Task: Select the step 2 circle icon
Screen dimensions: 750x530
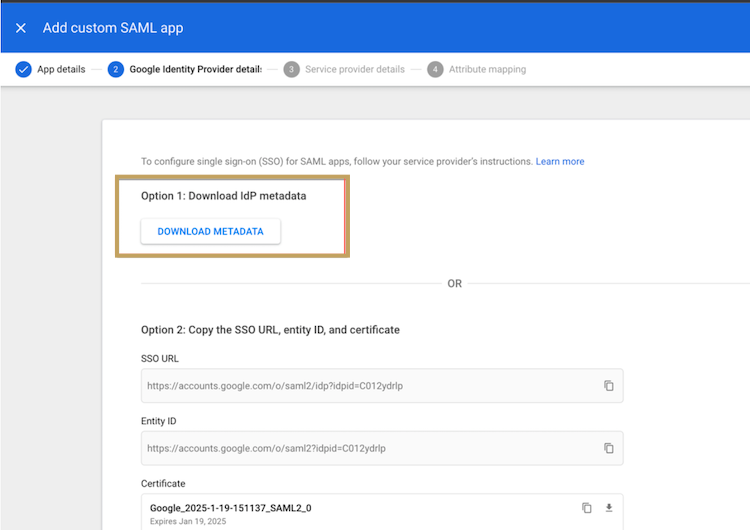Action: point(115,69)
